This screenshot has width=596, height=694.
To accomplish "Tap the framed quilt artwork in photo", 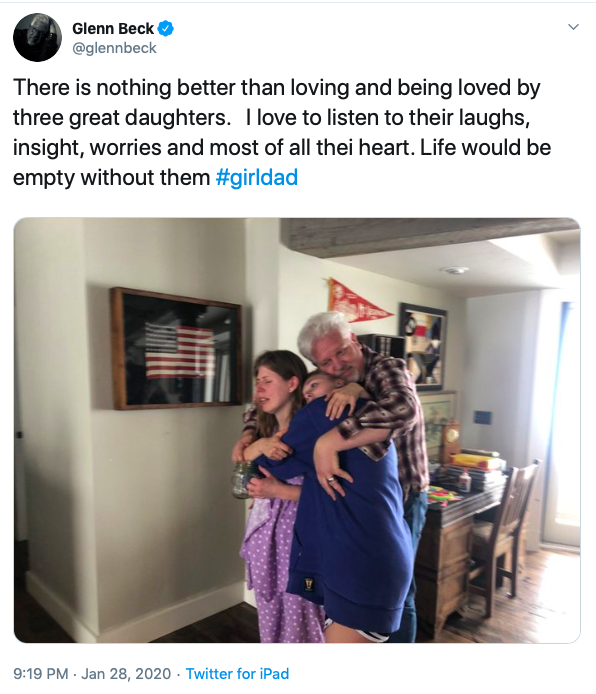I will point(423,346).
